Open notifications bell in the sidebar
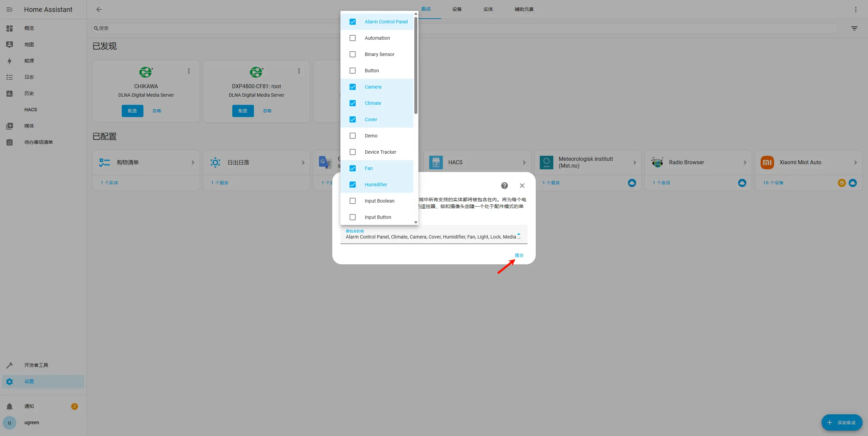This screenshot has width=868, height=436. (x=9, y=406)
